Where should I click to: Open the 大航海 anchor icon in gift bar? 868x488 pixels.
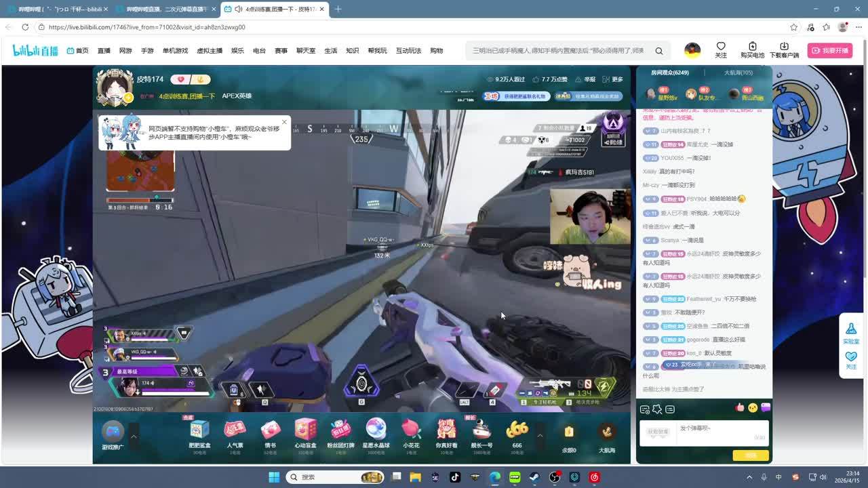(x=607, y=432)
